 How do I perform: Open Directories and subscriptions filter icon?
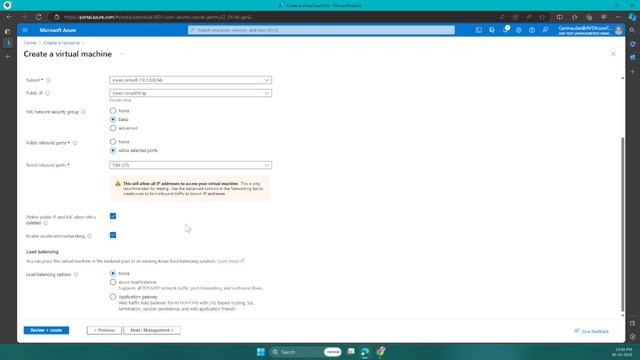pos(492,30)
